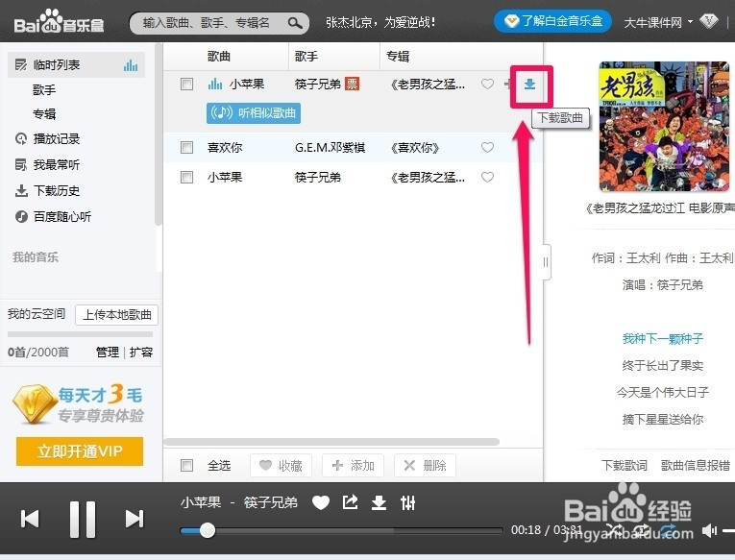
Task: Sort by the 歌曲 column header
Action: (x=219, y=57)
